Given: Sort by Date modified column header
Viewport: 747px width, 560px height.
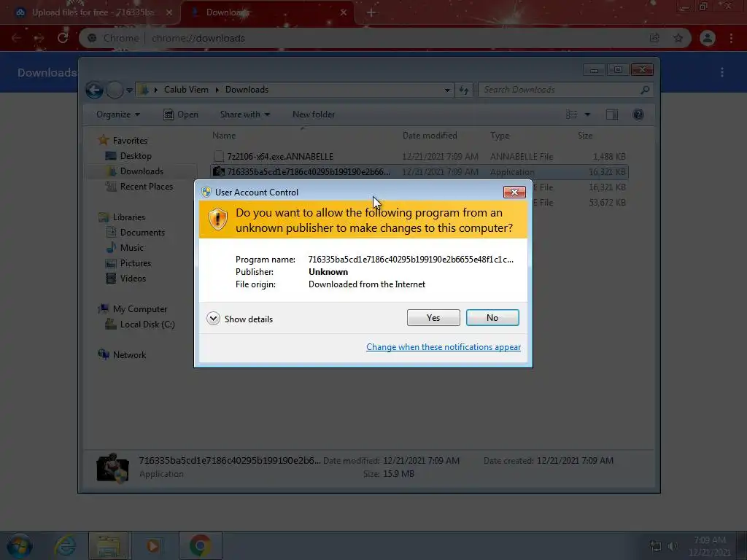Looking at the screenshot, I should [430, 136].
